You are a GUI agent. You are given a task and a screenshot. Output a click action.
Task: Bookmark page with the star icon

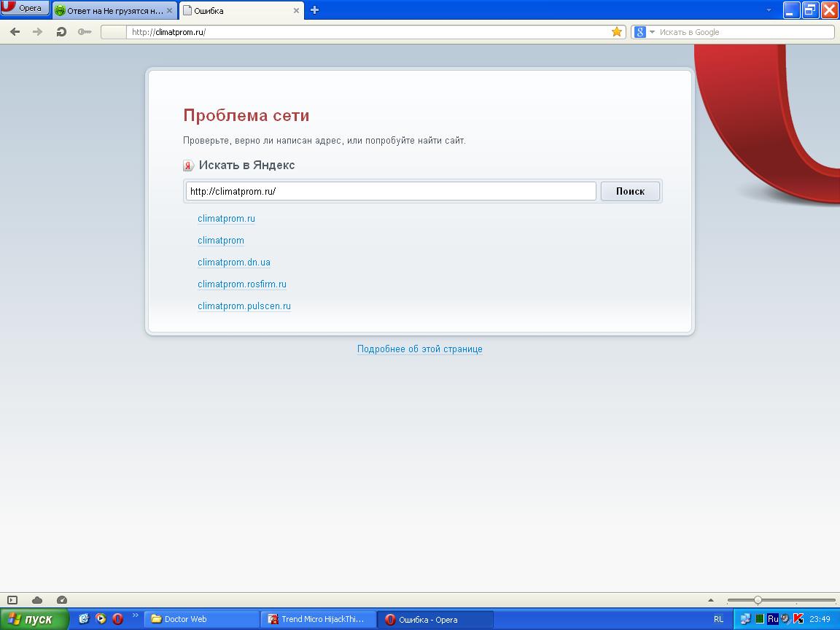[x=617, y=32]
